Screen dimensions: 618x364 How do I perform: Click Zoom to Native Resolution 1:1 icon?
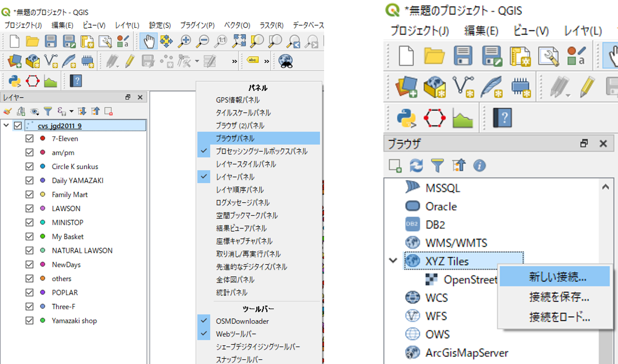(x=220, y=41)
